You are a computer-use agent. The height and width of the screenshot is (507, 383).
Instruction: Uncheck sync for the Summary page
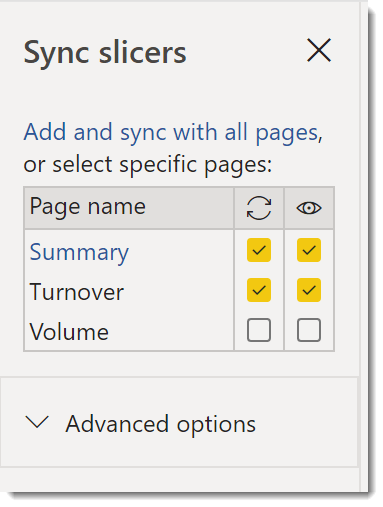click(259, 250)
